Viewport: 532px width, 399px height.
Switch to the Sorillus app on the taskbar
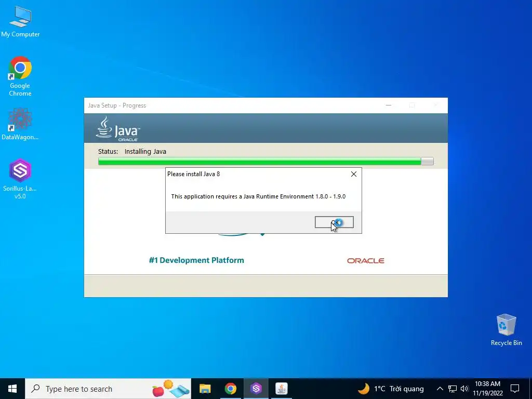point(256,389)
